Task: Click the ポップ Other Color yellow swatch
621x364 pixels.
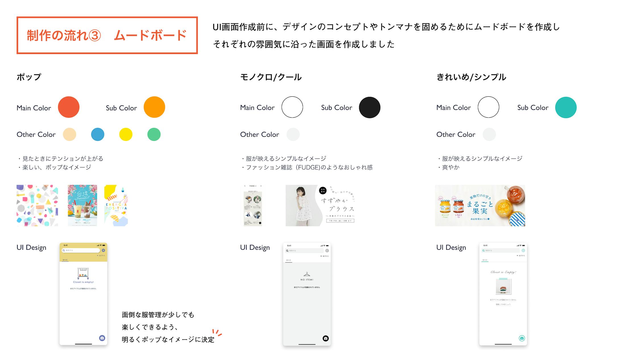Action: point(122,134)
